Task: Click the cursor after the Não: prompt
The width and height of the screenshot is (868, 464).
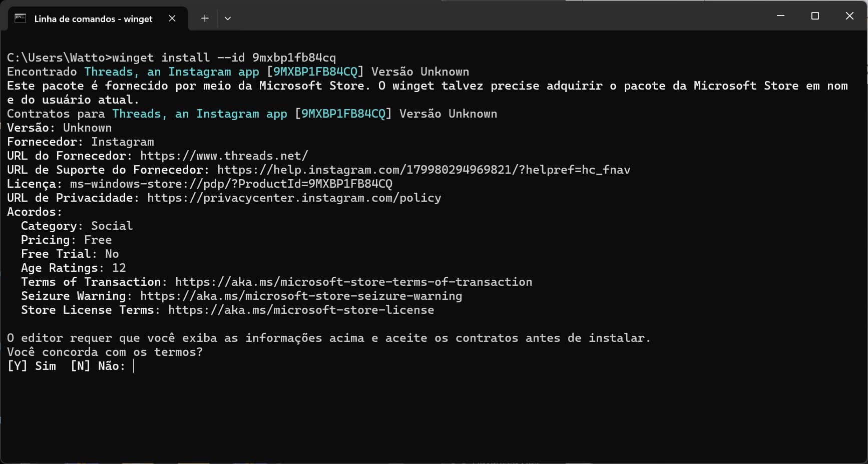Action: [134, 366]
